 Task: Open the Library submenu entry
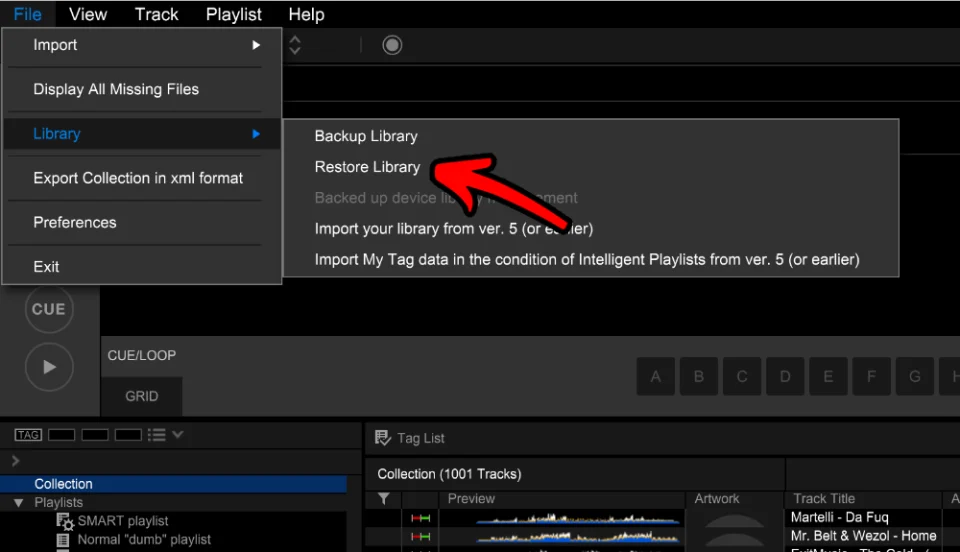[142, 133]
